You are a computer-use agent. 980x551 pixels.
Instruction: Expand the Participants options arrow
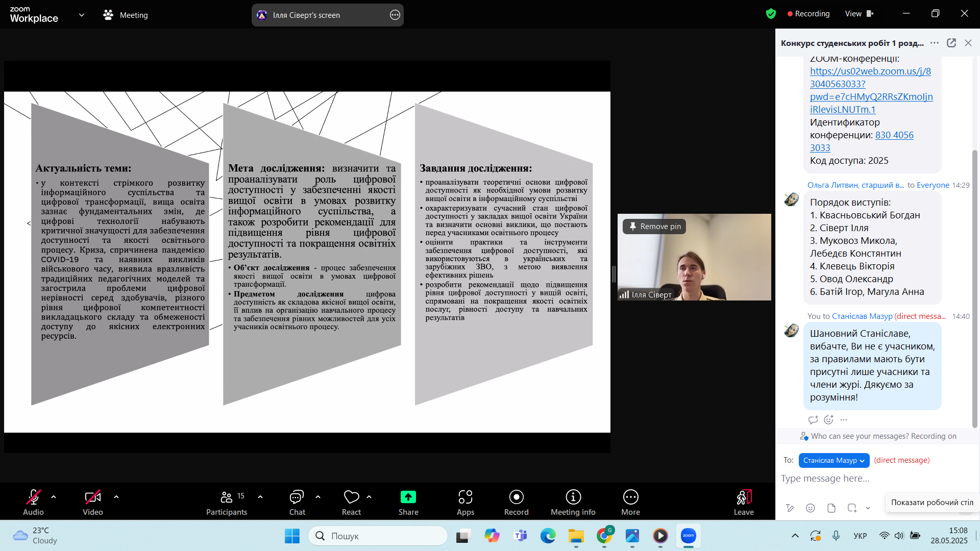pos(260,496)
